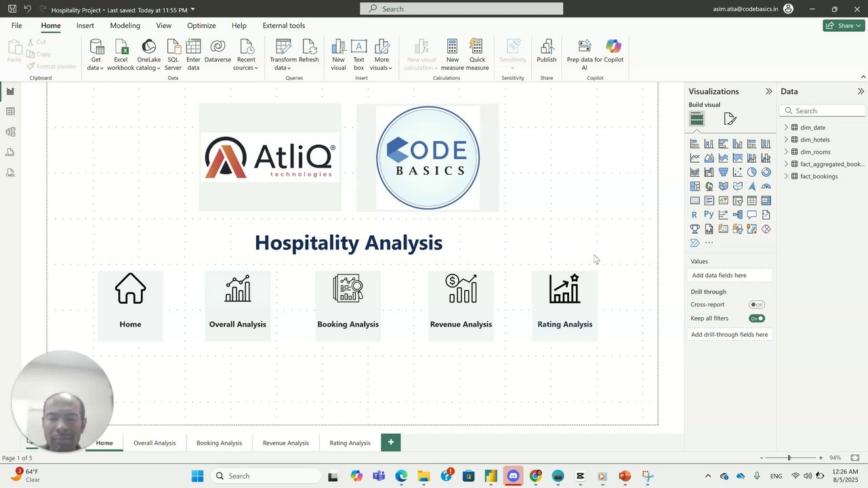Click the Revenue Analysis navigation button
This screenshot has width=868, height=488.
coord(461,306)
